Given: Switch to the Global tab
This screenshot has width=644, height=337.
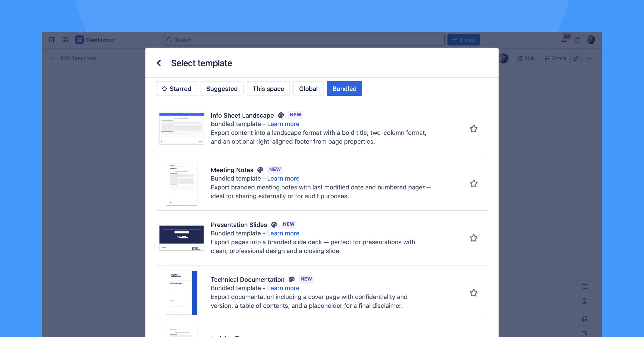Looking at the screenshot, I should click(308, 89).
